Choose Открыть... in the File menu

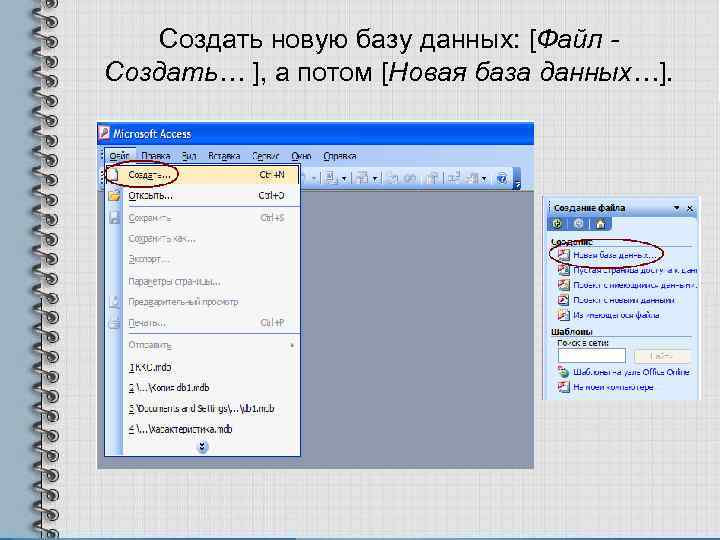(202, 196)
